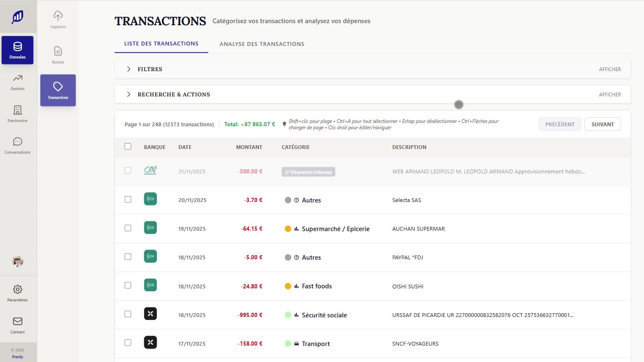Click bank icon on URSSAF DE PICARDIE row
Viewport: 644px width, 362px height.
[150, 314]
